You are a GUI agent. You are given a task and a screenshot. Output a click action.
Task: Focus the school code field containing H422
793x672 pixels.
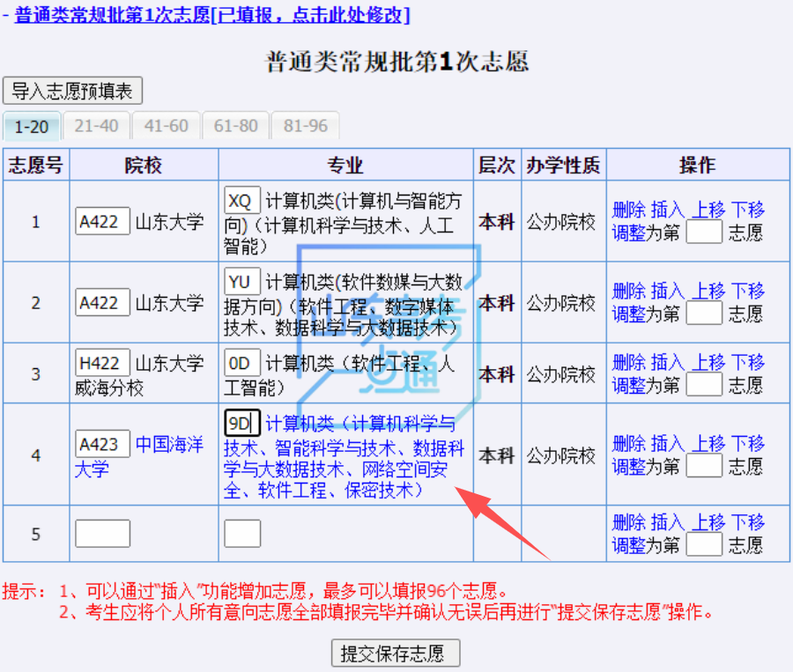pos(102,363)
